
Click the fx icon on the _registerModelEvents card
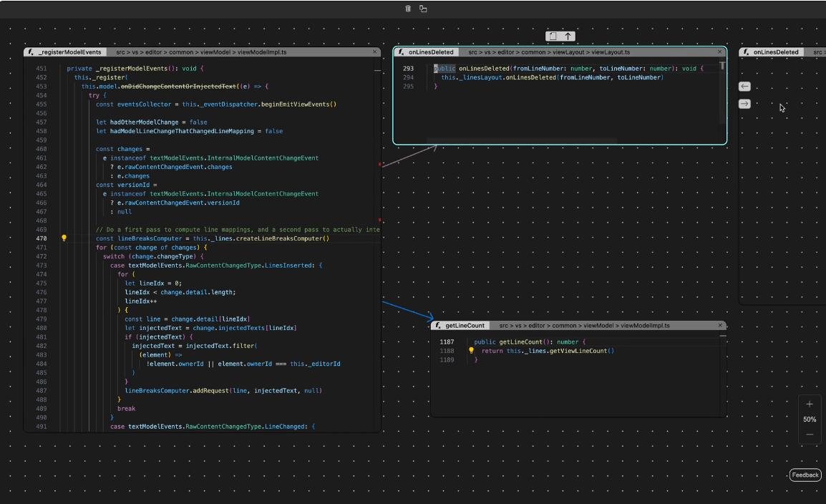[x=31, y=52]
